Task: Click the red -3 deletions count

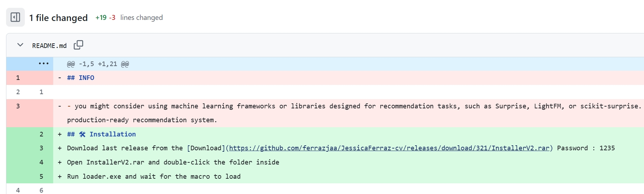Action: click(x=112, y=18)
